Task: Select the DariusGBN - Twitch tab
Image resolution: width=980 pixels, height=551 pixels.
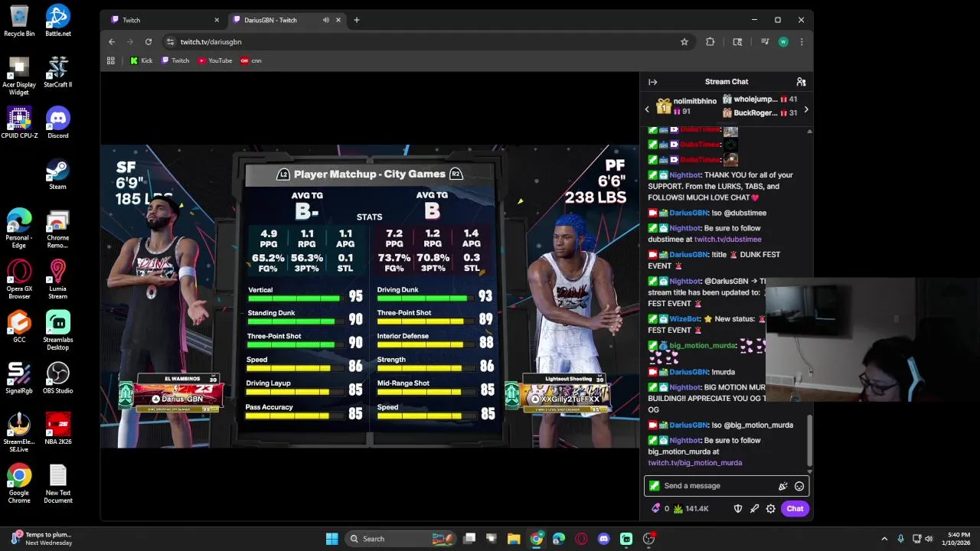Action: [287, 20]
